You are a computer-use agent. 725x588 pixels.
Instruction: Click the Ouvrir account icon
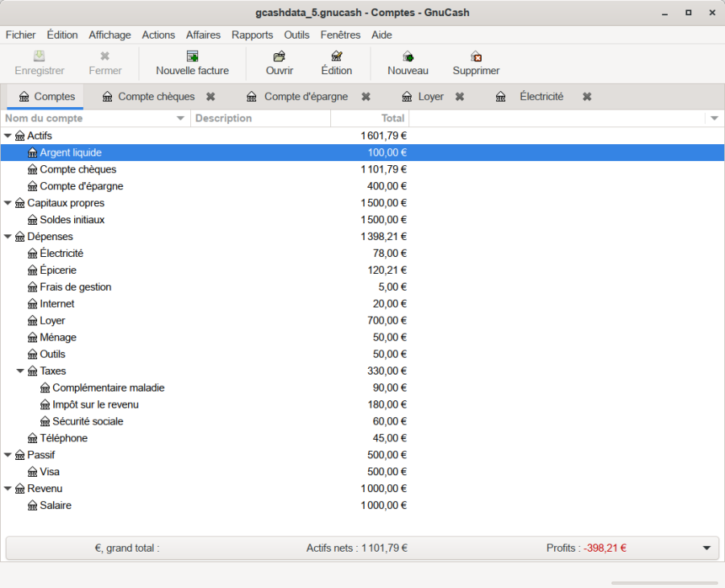(279, 56)
